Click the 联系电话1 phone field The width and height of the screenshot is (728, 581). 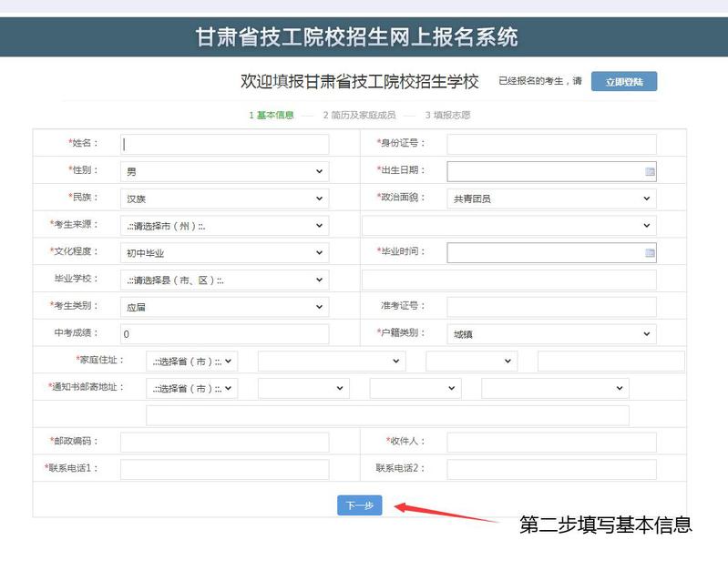click(x=224, y=470)
